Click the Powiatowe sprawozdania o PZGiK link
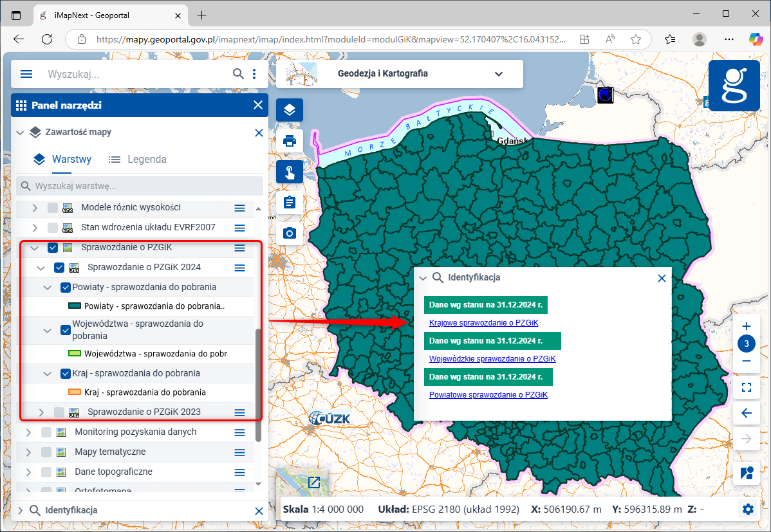 click(x=488, y=394)
